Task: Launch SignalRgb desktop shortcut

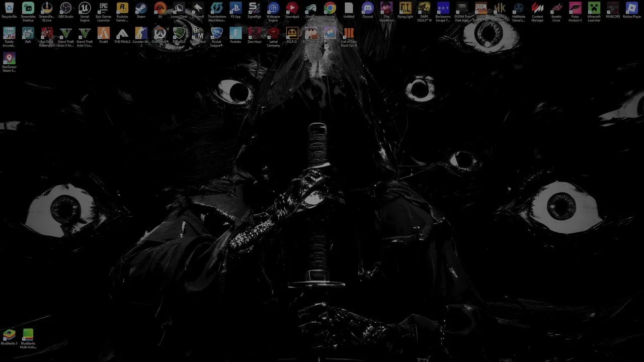Action: coord(255,11)
